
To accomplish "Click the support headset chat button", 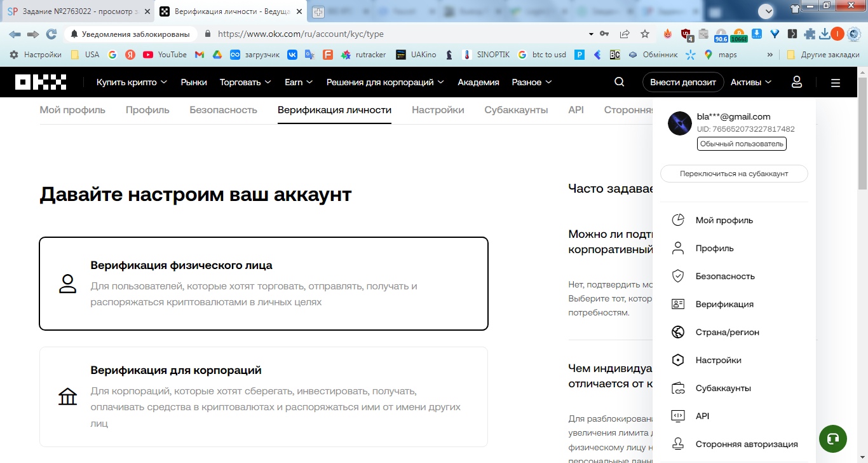I will tap(833, 439).
